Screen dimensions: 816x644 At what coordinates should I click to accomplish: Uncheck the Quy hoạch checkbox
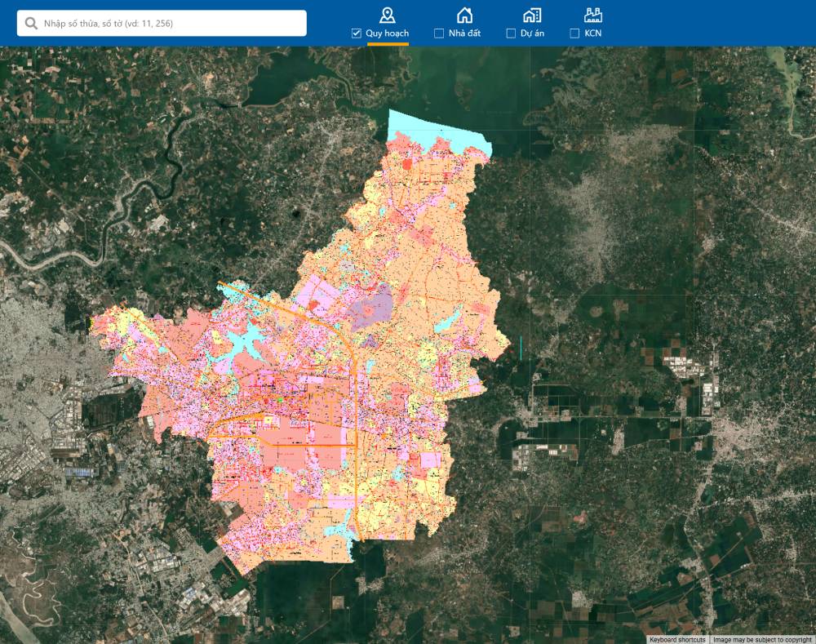(356, 33)
